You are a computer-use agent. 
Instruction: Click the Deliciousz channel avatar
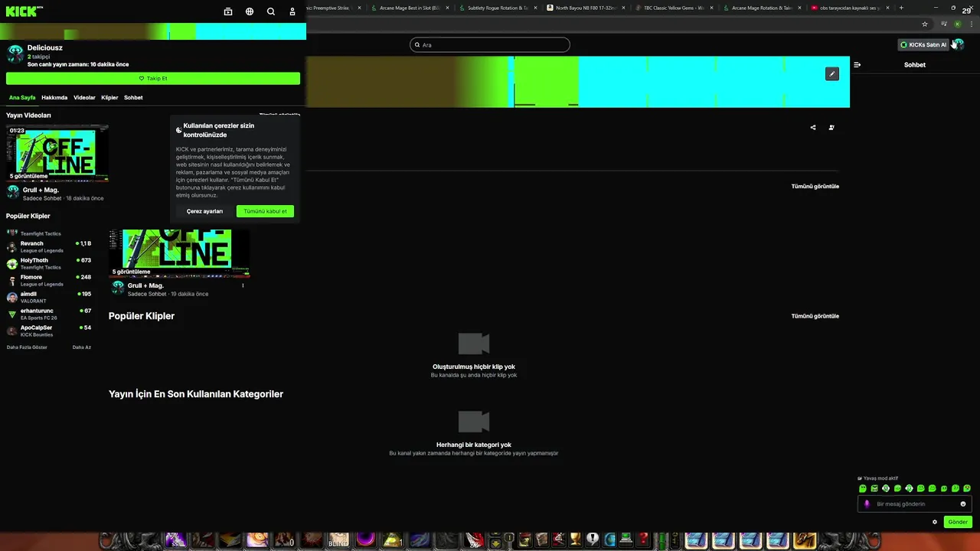pyautogui.click(x=15, y=54)
